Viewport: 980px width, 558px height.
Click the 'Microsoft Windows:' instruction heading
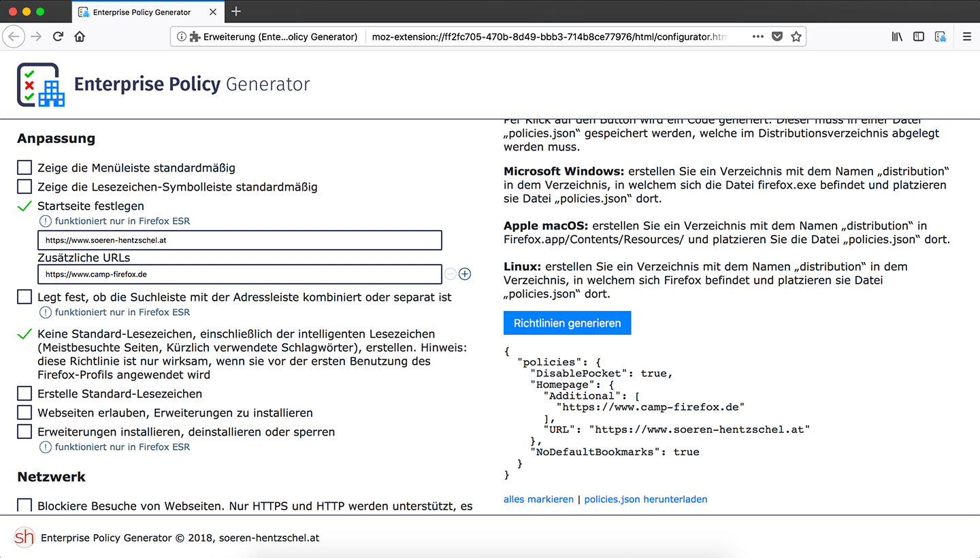564,171
